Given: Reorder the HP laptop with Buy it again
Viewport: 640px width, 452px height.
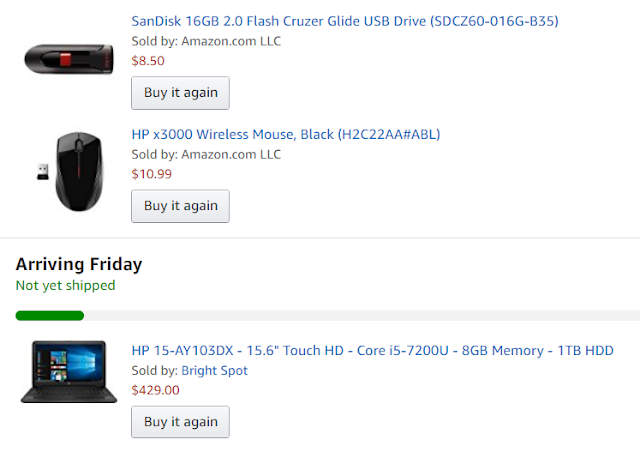Looking at the screenshot, I should (x=180, y=422).
